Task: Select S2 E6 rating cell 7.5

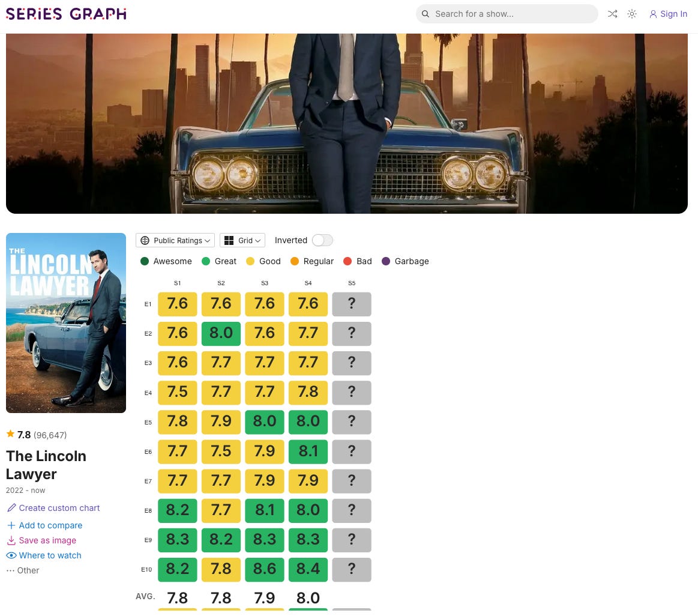Action: [221, 451]
